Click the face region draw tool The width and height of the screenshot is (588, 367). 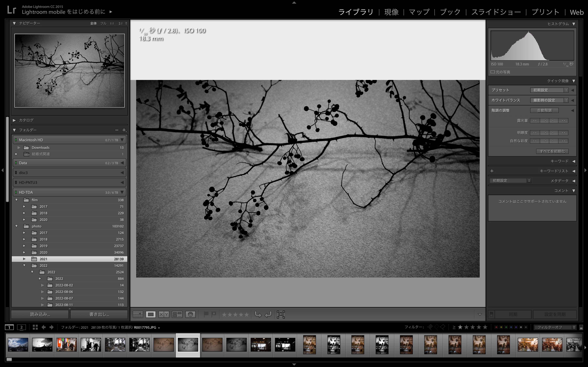(281, 314)
